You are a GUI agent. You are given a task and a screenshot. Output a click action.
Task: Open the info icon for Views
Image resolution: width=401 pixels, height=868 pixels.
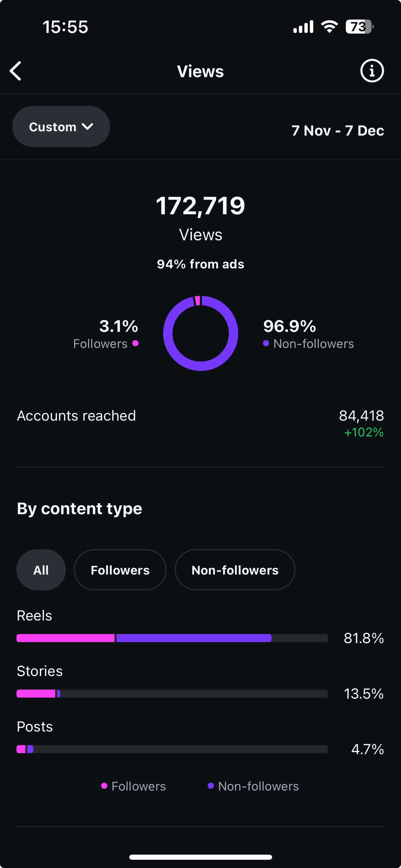[x=372, y=71]
